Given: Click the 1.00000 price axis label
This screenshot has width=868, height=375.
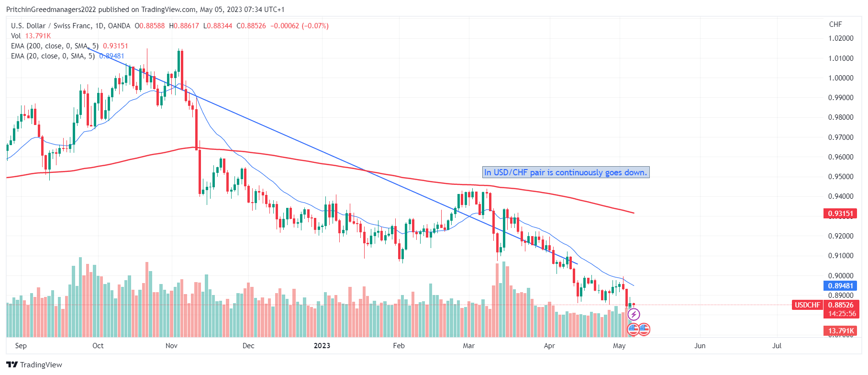Looking at the screenshot, I should pos(841,78).
